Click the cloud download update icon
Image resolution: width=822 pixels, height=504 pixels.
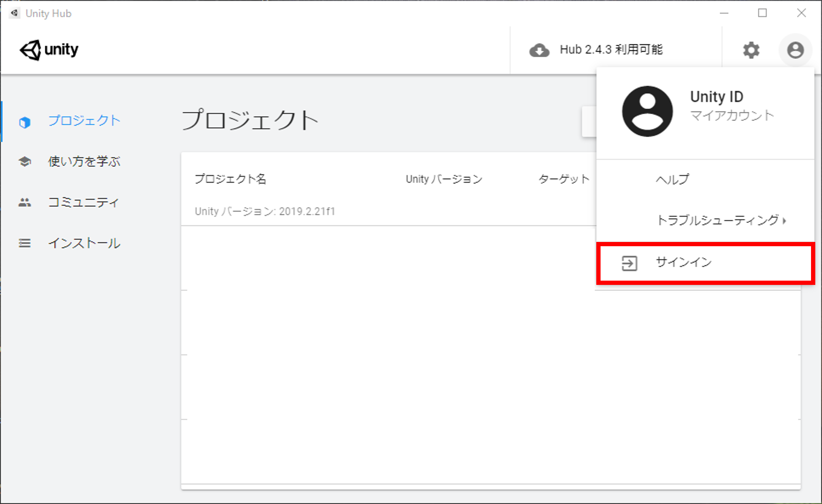pyautogui.click(x=539, y=50)
